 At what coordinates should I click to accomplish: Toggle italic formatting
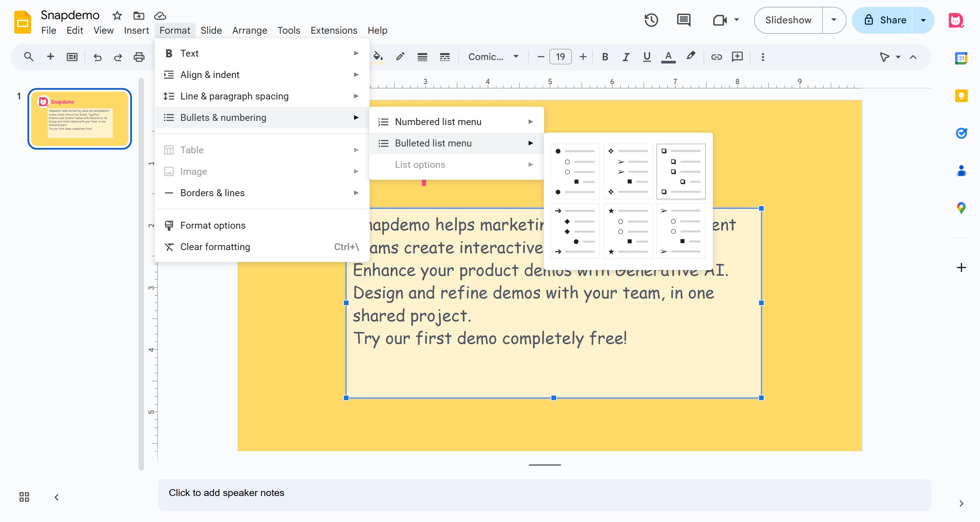626,57
